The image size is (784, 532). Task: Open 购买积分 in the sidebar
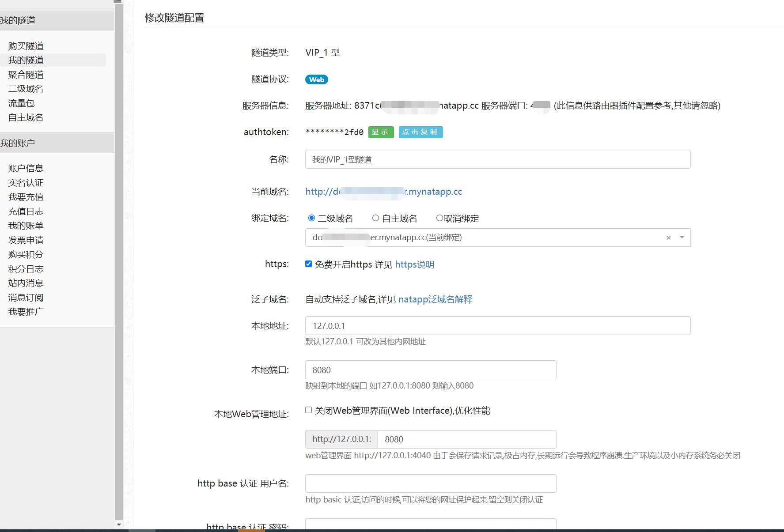pyautogui.click(x=26, y=254)
